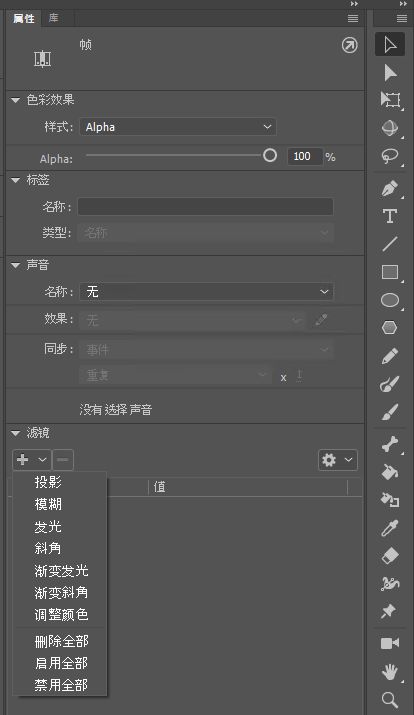Select the Free Transform tool
The height and width of the screenshot is (715, 414).
[x=390, y=100]
